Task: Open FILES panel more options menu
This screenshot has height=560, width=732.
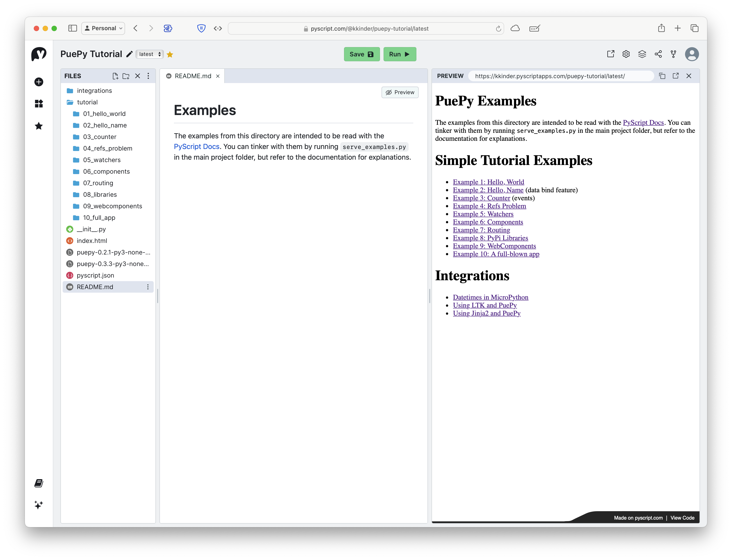Action: coord(148,76)
